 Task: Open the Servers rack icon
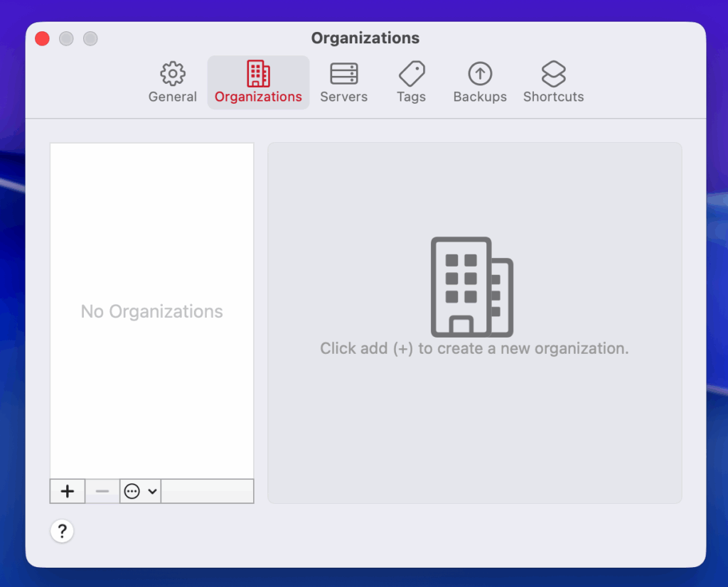click(x=344, y=73)
